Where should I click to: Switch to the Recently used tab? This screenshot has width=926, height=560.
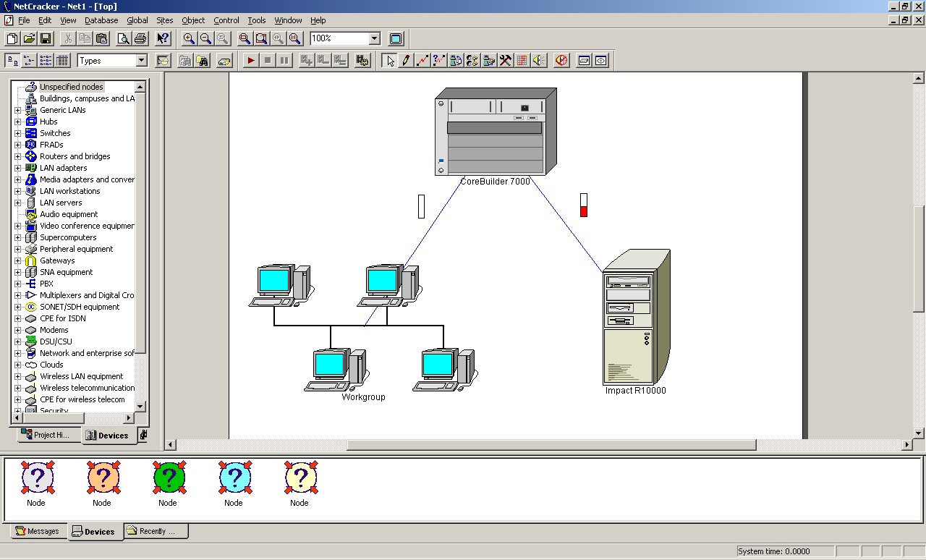(156, 531)
